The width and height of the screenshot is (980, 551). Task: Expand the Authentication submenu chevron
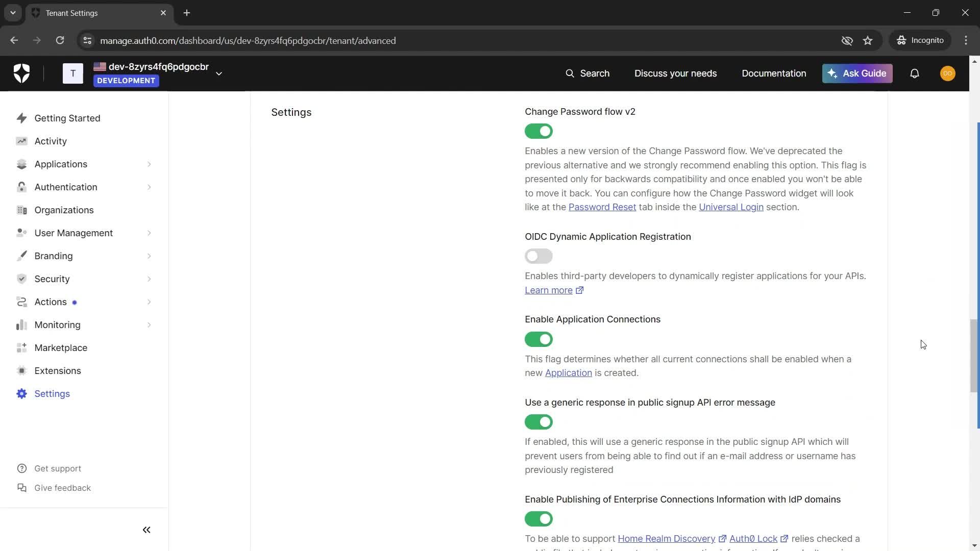[149, 187]
